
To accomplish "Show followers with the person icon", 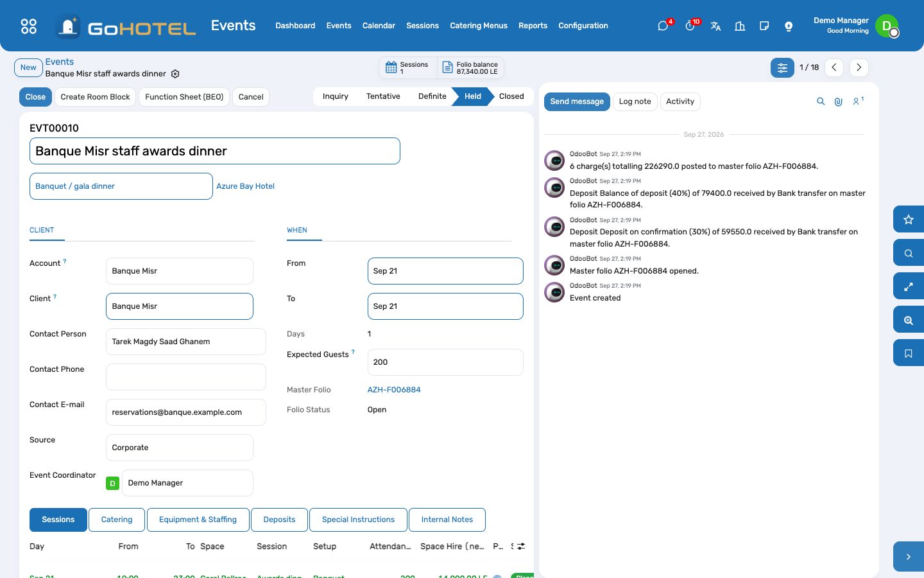I will coord(858,101).
